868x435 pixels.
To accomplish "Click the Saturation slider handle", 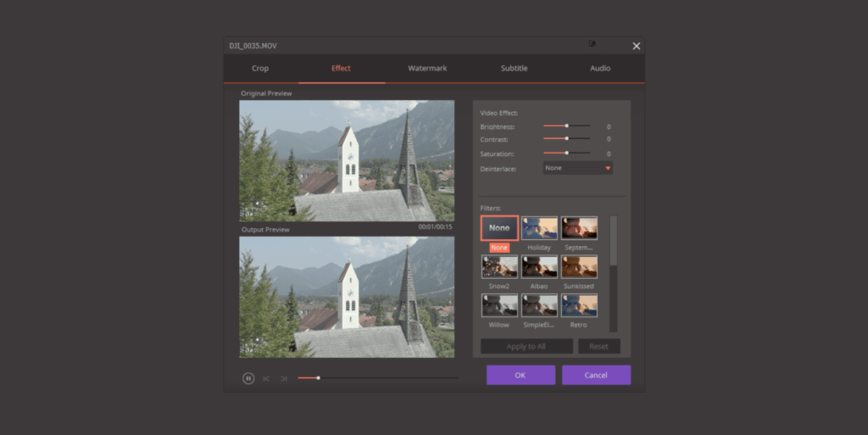I will 566,153.
